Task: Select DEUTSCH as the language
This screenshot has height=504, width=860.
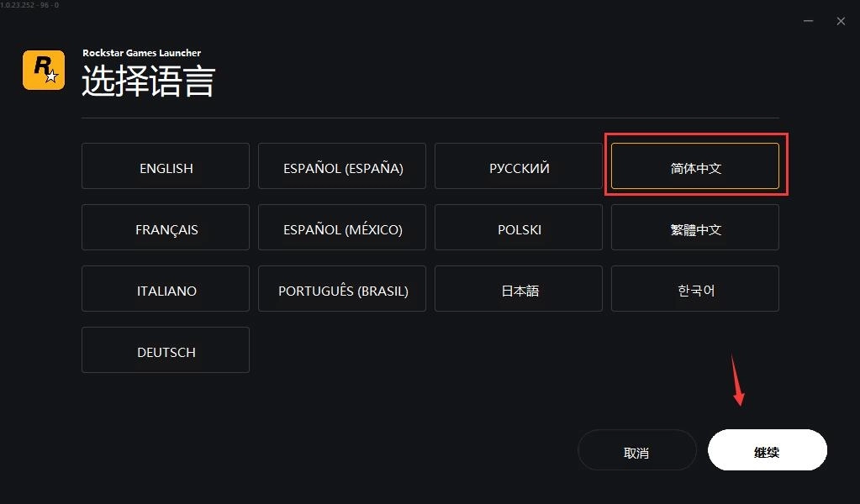Action: [x=166, y=350]
